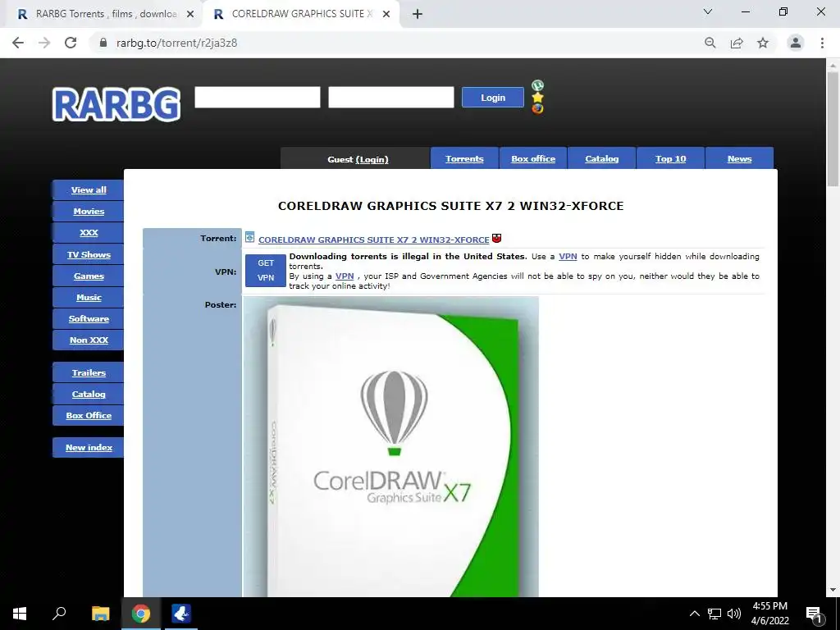
Task: Focus the first login input field
Action: click(257, 97)
